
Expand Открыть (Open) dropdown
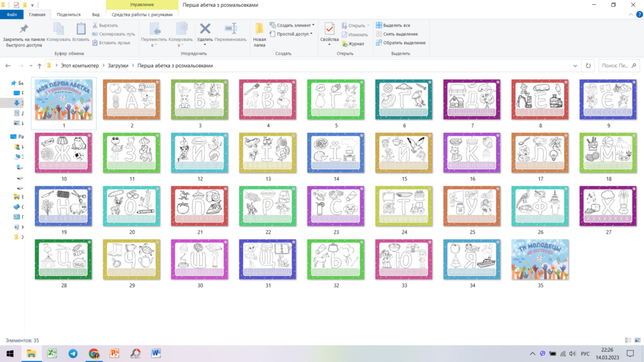368,25
